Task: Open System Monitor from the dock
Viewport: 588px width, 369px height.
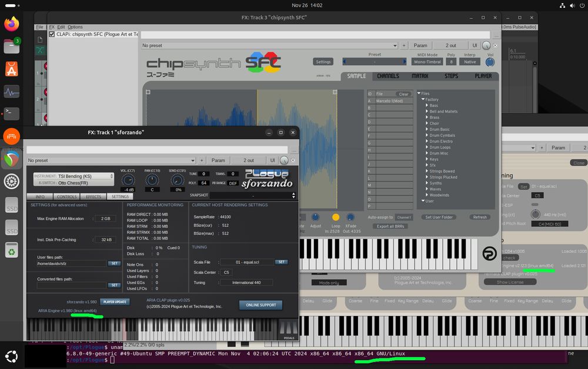Action: click(x=12, y=92)
